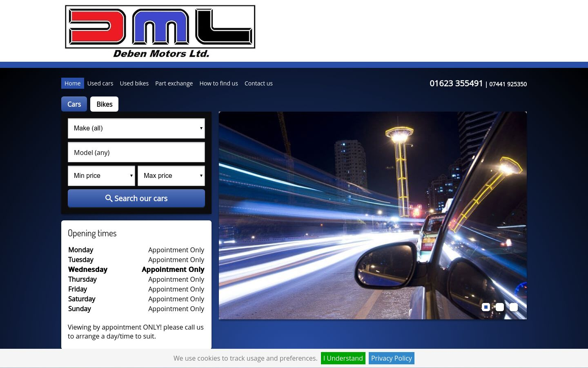Dial phone number 01623 355491
588x368 pixels.
pyautogui.click(x=456, y=83)
